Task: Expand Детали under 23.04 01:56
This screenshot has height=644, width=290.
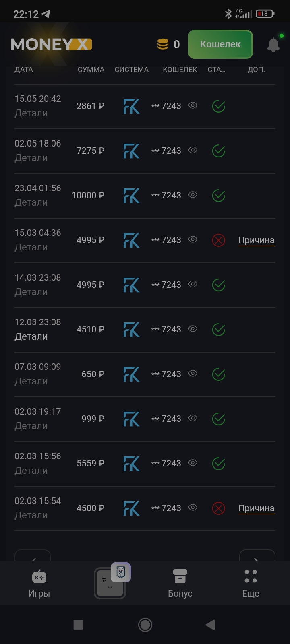Action: pyautogui.click(x=31, y=202)
